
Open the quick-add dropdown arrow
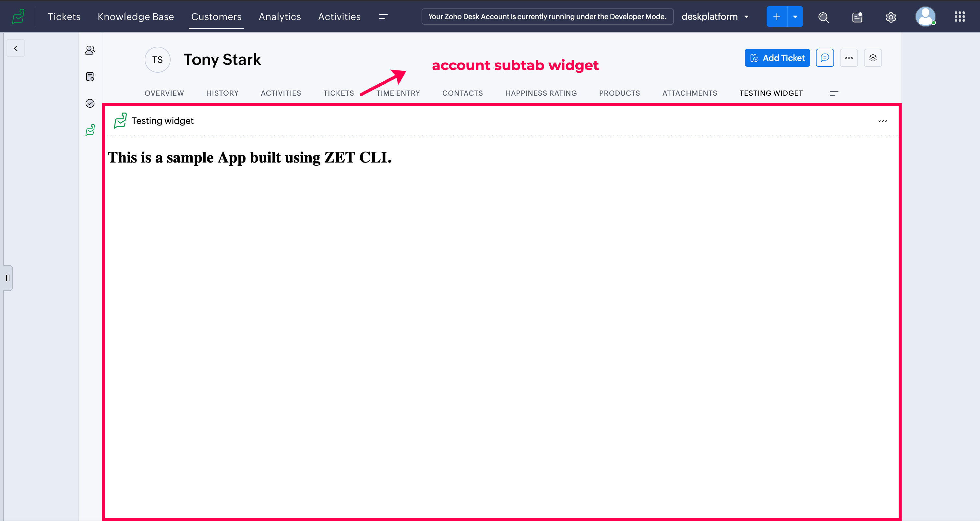pyautogui.click(x=795, y=16)
